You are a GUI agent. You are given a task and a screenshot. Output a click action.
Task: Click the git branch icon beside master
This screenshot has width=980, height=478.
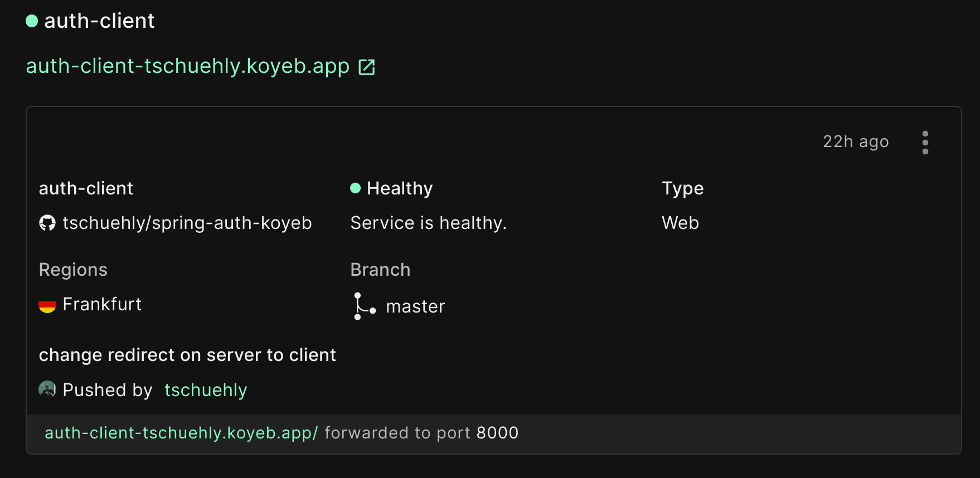pyautogui.click(x=363, y=306)
